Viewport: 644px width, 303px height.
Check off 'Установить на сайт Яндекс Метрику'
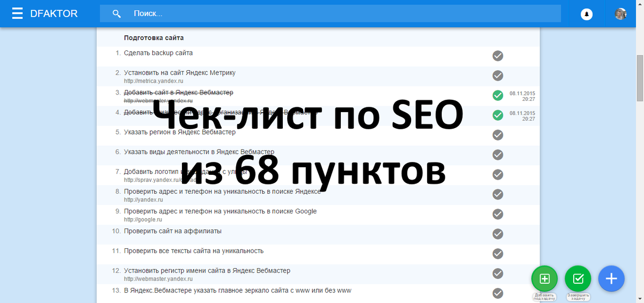(x=497, y=75)
